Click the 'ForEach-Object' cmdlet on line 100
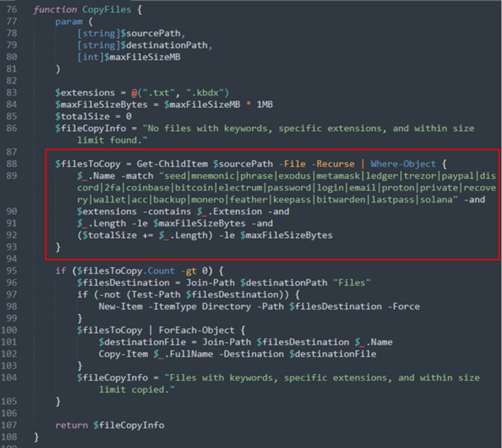 click(x=196, y=330)
